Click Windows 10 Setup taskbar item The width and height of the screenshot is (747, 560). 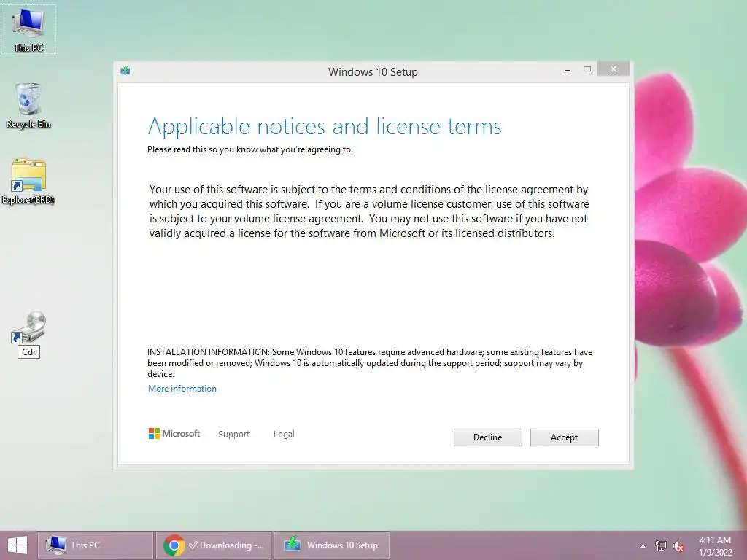(332, 545)
